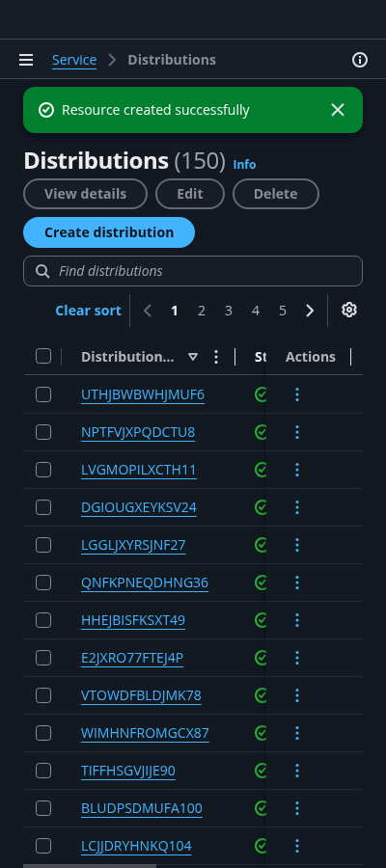Viewport: 386px width, 868px height.
Task: Open actions menu for LGGLJXYRSJNF27
Action: [x=297, y=545]
